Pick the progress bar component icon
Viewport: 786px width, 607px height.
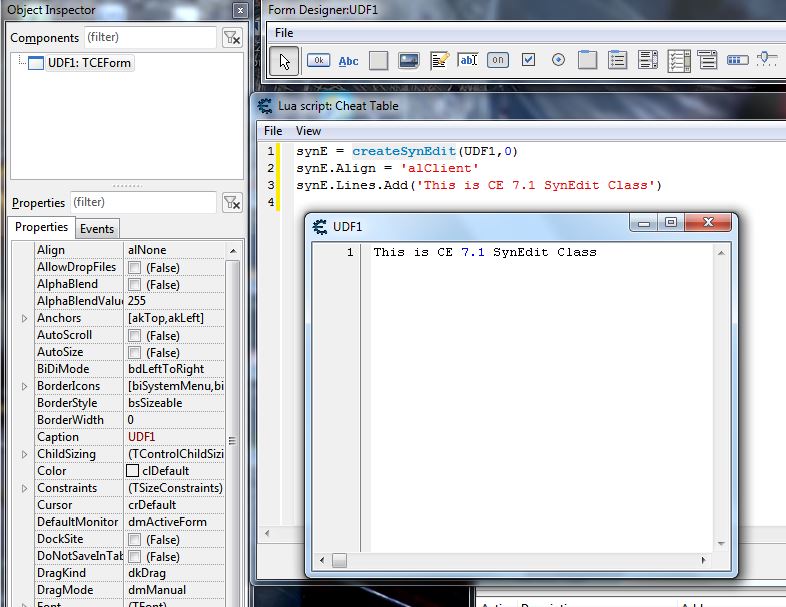[x=738, y=60]
